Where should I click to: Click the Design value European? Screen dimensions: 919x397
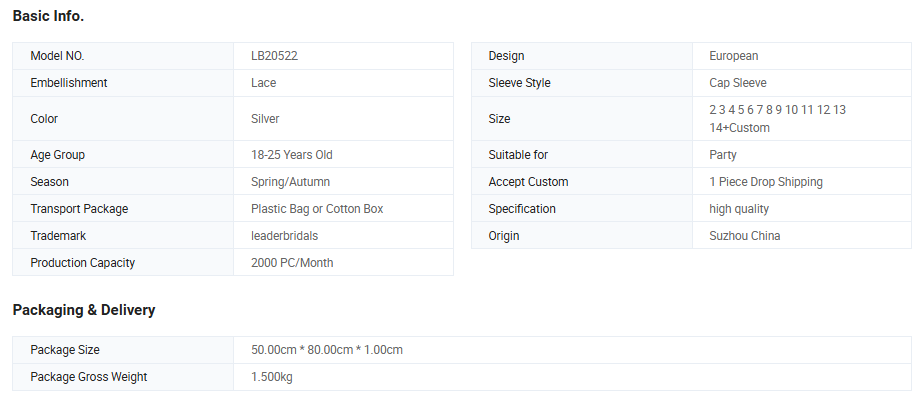coord(733,56)
